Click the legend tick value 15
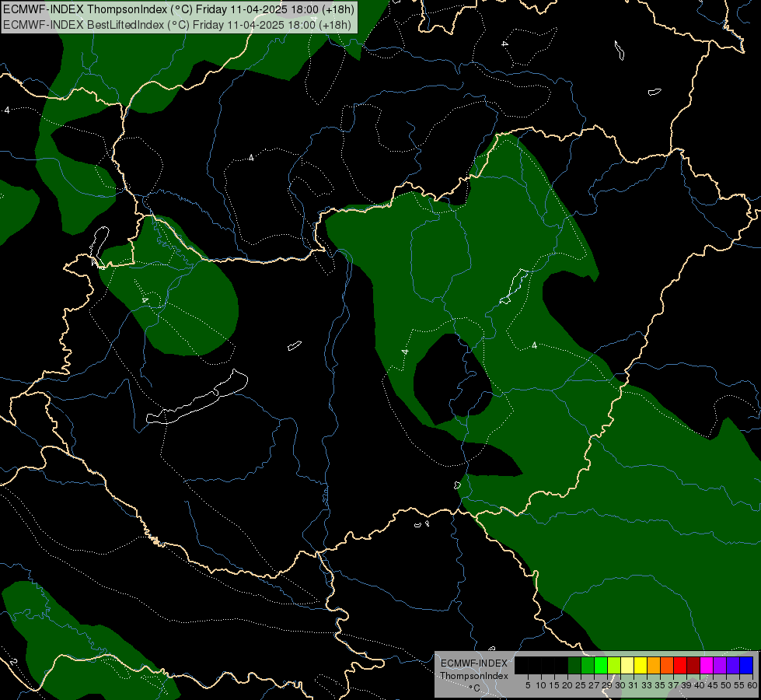 [554, 685]
